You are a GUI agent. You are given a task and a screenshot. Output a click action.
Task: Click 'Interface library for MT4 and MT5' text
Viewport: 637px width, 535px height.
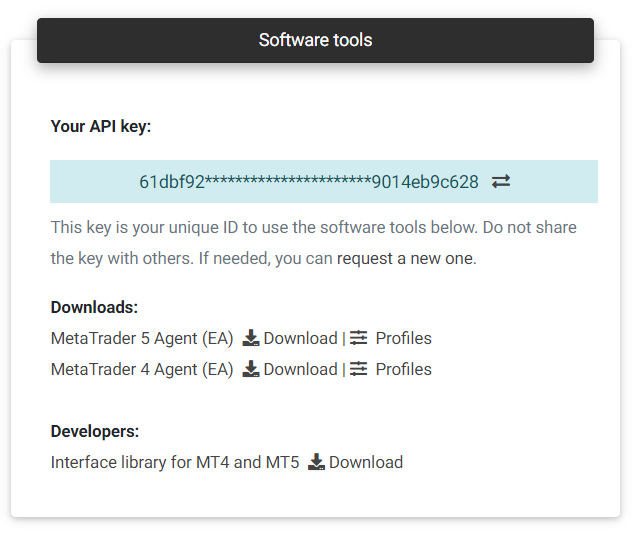point(175,462)
